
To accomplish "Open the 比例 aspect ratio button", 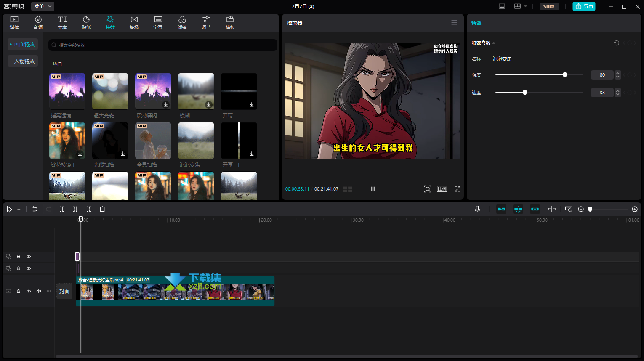I will [x=442, y=189].
